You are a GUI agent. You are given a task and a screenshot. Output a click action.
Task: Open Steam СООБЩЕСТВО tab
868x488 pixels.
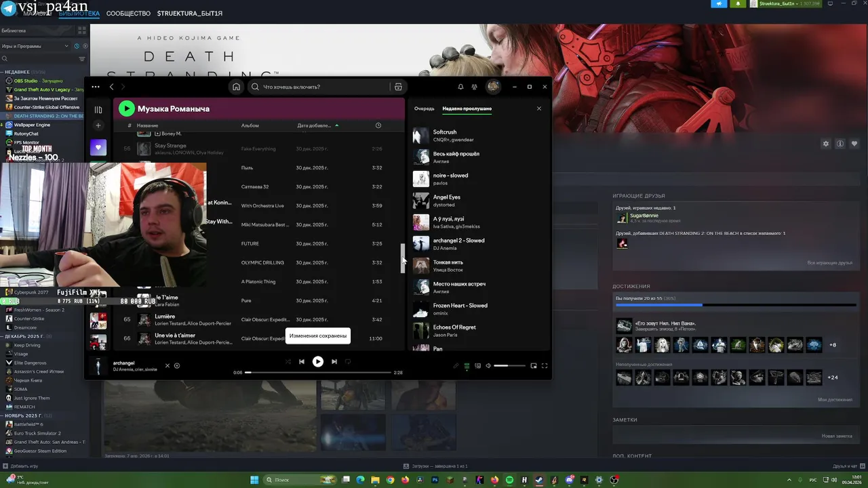(x=128, y=14)
